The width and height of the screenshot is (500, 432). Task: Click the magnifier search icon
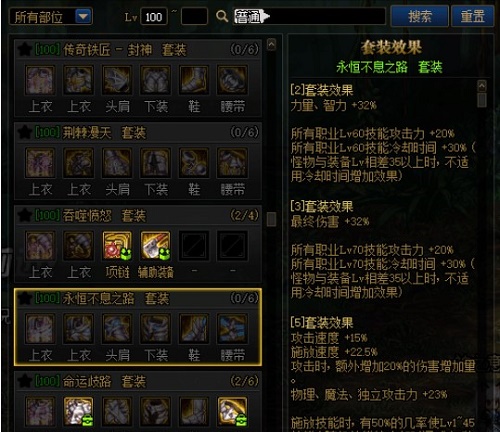(x=222, y=16)
